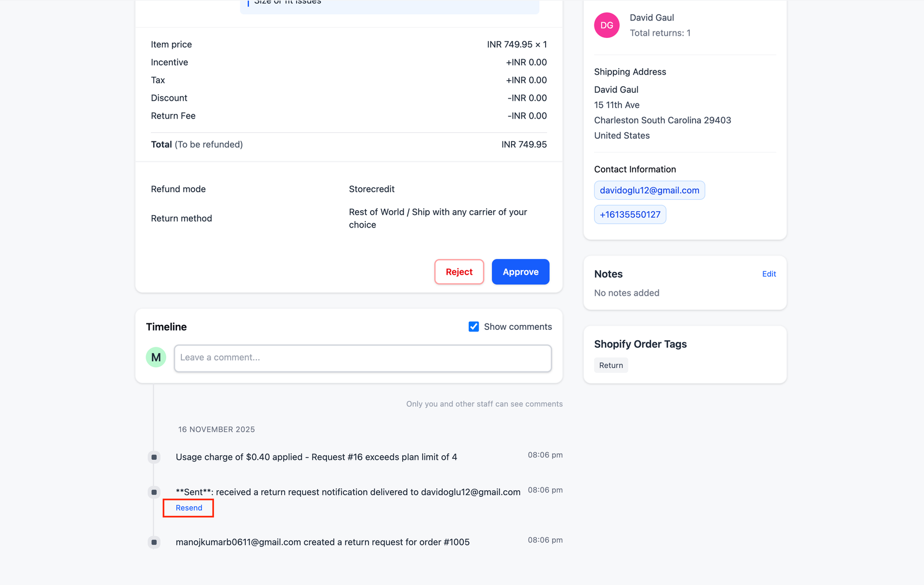The width and height of the screenshot is (924, 585).
Task: Click the Timeline section heading
Action: coord(166,327)
